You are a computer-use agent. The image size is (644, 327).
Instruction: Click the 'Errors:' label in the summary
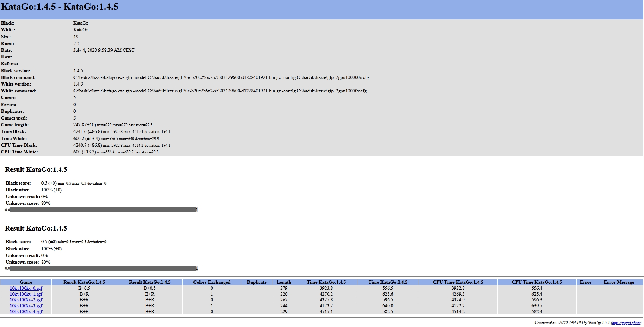(9, 105)
